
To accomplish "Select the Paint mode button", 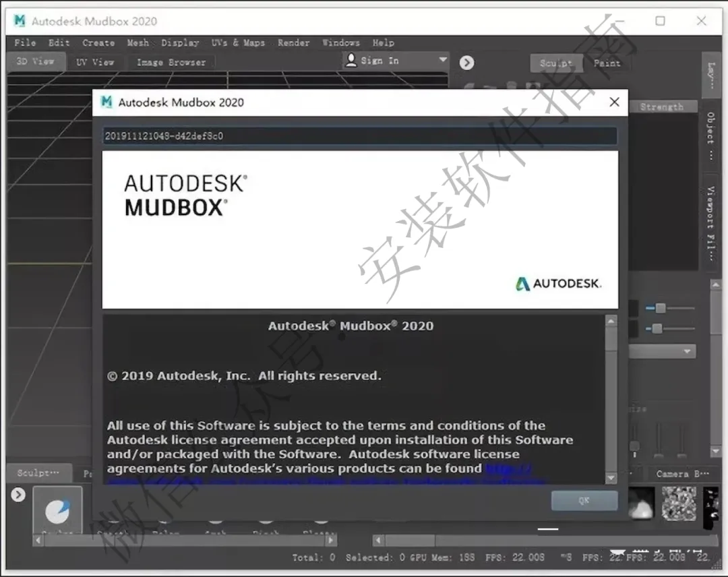I will coord(607,63).
